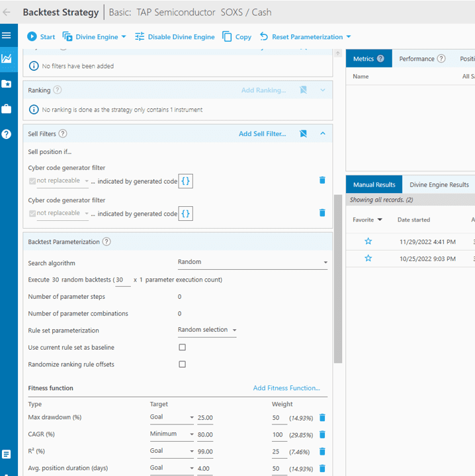Click Add Fitness Function link
Image resolution: width=475 pixels, height=476 pixels.
(x=286, y=387)
